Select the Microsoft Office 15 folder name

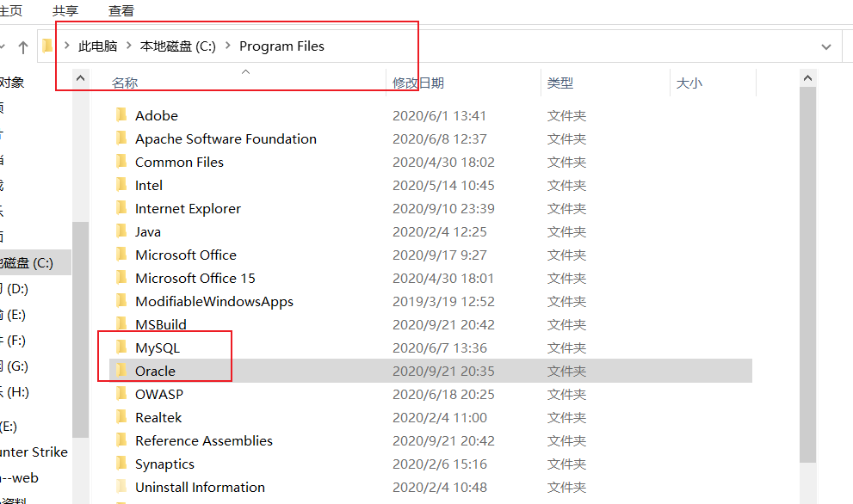(195, 278)
